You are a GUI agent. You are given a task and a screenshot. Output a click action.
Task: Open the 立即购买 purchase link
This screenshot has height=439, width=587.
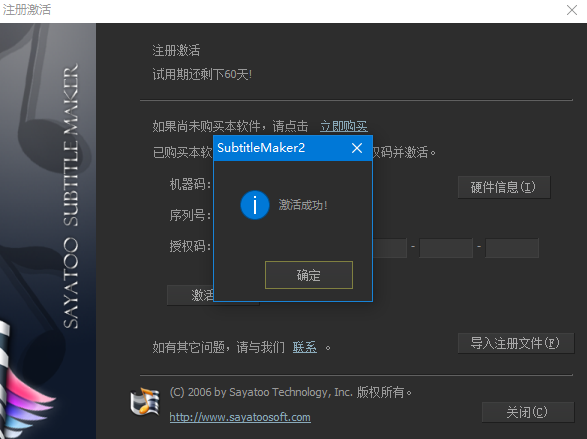(344, 126)
